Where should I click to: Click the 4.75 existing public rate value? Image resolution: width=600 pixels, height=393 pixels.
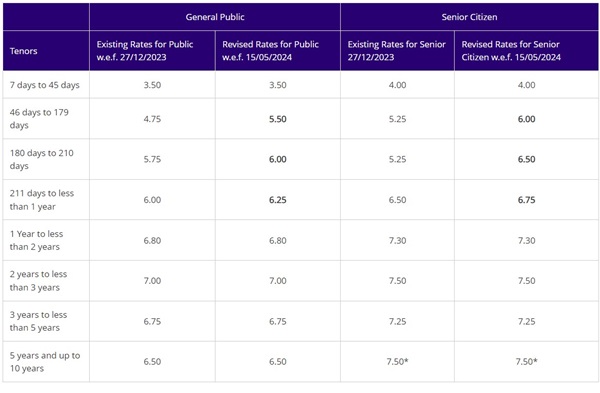point(152,119)
